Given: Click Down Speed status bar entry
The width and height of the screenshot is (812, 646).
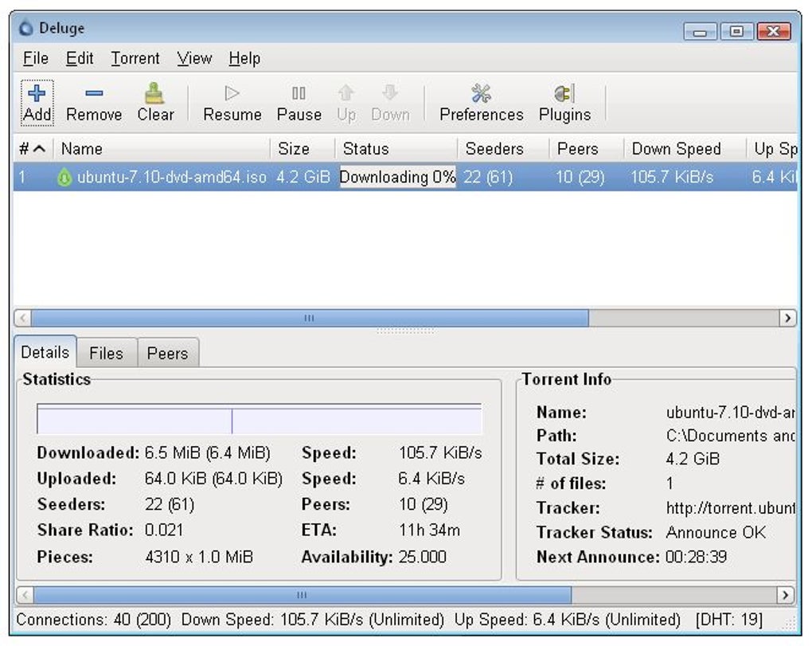Looking at the screenshot, I should [313, 620].
